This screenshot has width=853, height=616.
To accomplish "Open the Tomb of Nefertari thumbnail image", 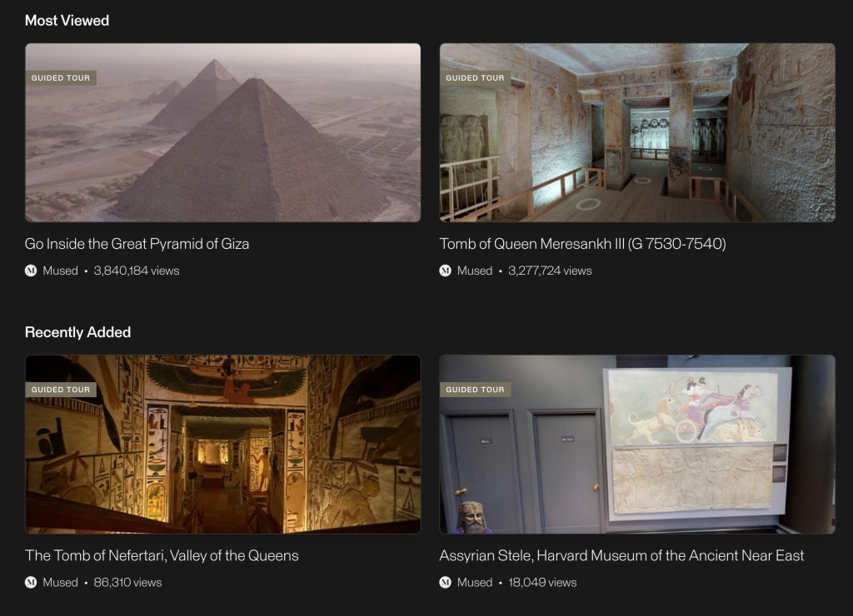I will pyautogui.click(x=223, y=445).
